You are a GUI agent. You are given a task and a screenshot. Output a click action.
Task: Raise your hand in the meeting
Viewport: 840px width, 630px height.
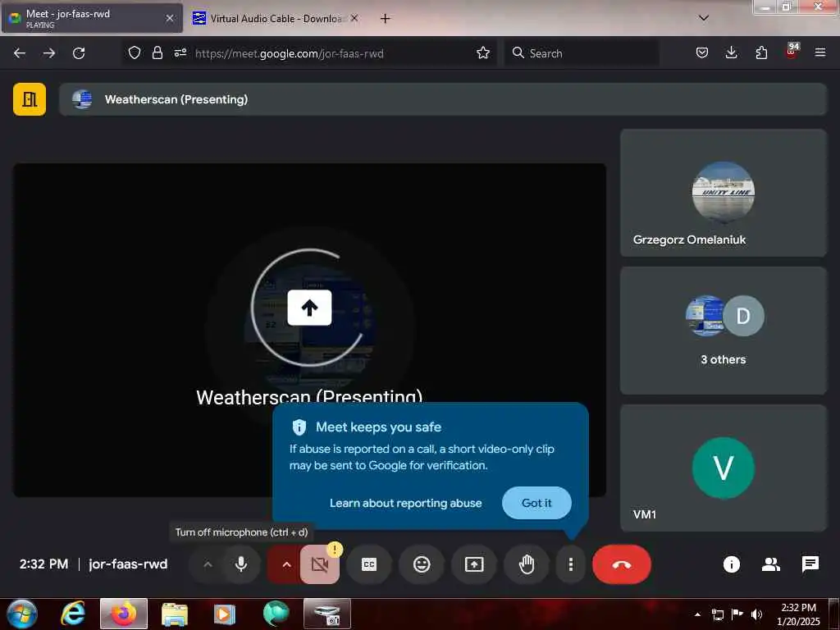pos(527,564)
